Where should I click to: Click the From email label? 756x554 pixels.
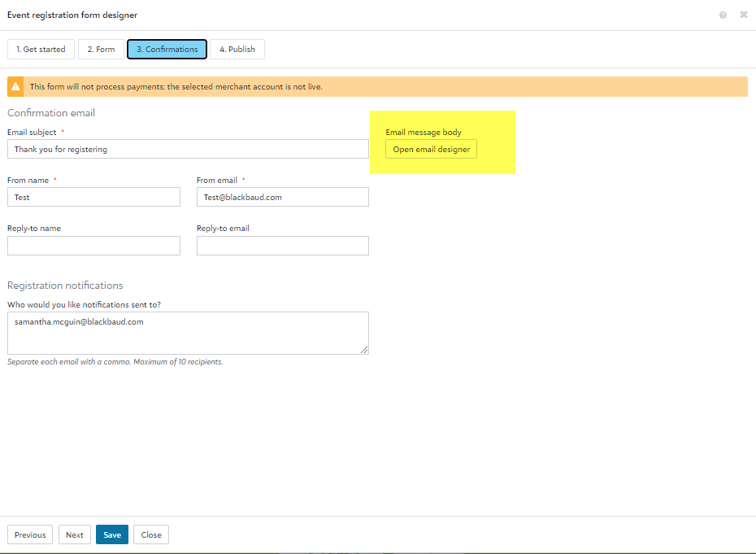[x=217, y=180]
